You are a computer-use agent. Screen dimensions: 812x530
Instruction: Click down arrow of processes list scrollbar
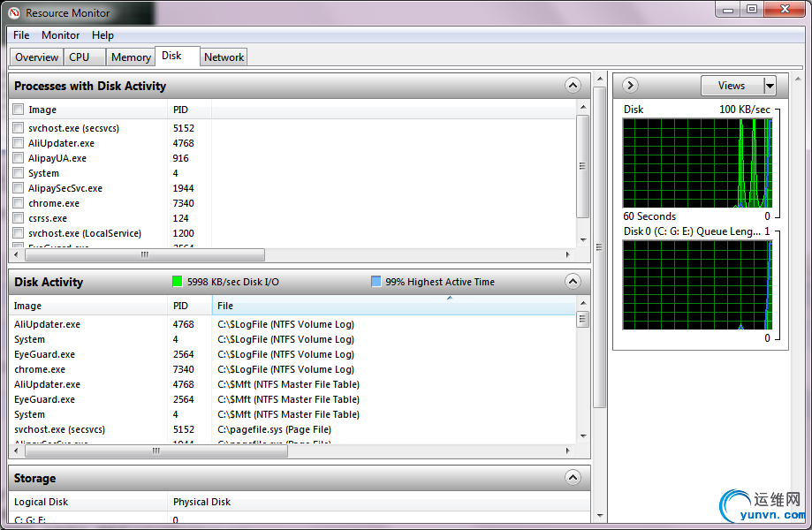(x=583, y=239)
